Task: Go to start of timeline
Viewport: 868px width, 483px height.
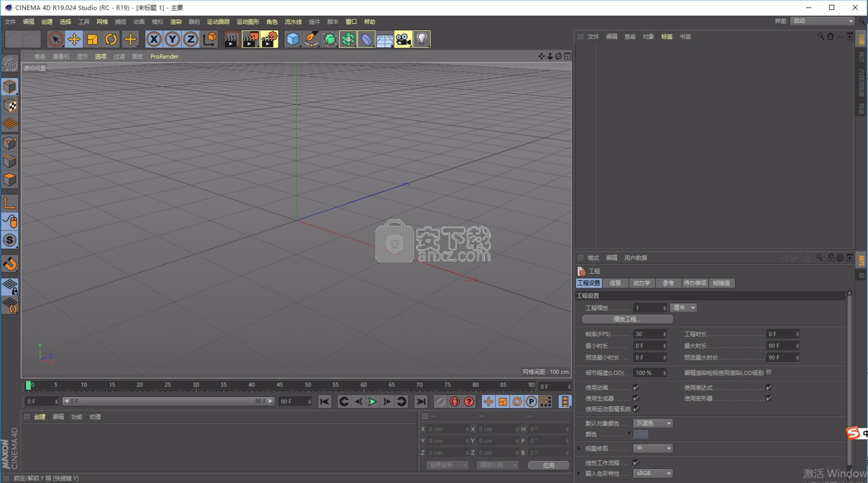Action: pyautogui.click(x=324, y=402)
